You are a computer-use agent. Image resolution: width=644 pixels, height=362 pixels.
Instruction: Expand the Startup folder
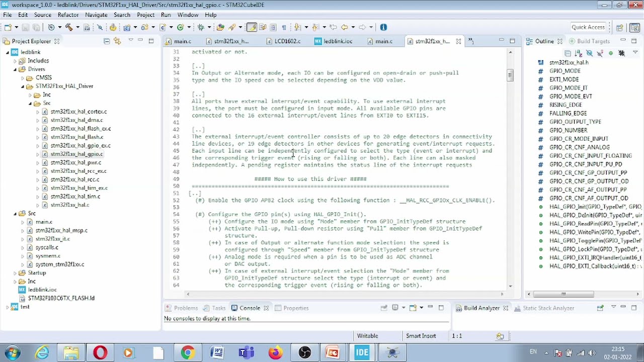pos(15,273)
